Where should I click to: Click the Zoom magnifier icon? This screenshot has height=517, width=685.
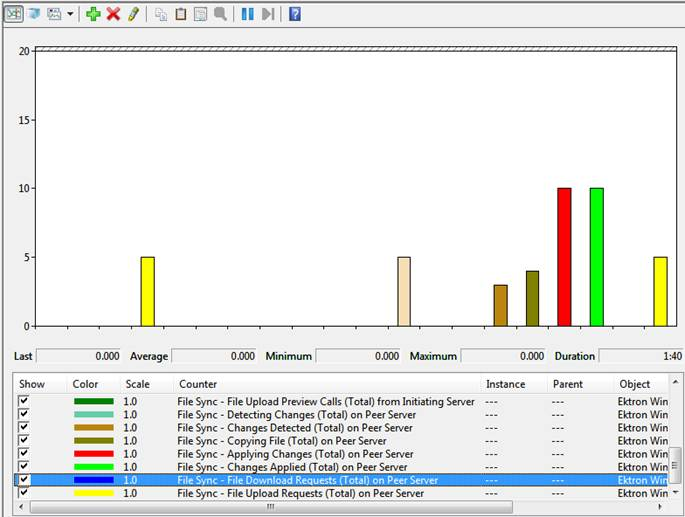[x=220, y=14]
